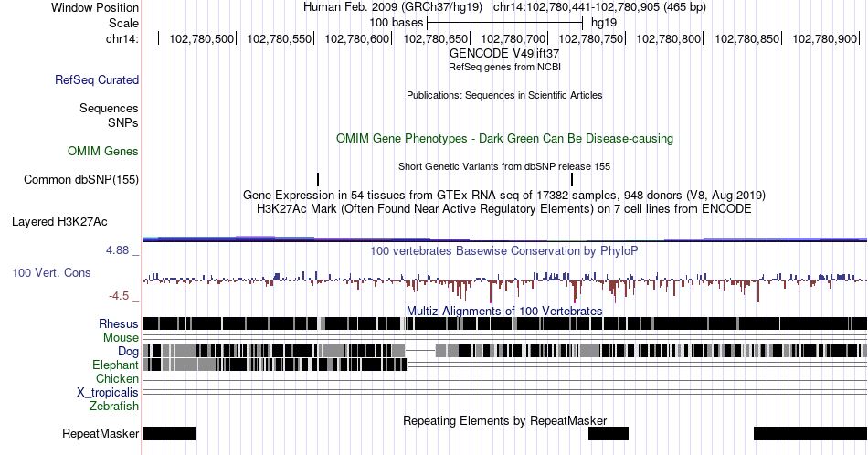The height and width of the screenshot is (455, 868).
Task: Click the OMIM Gene Phenotypes track title
Action: click(x=504, y=138)
